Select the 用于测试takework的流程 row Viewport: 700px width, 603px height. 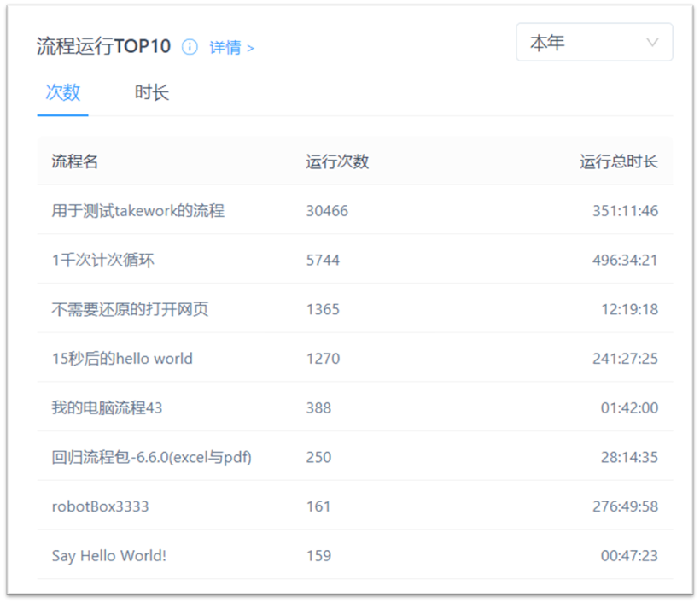[x=138, y=210]
